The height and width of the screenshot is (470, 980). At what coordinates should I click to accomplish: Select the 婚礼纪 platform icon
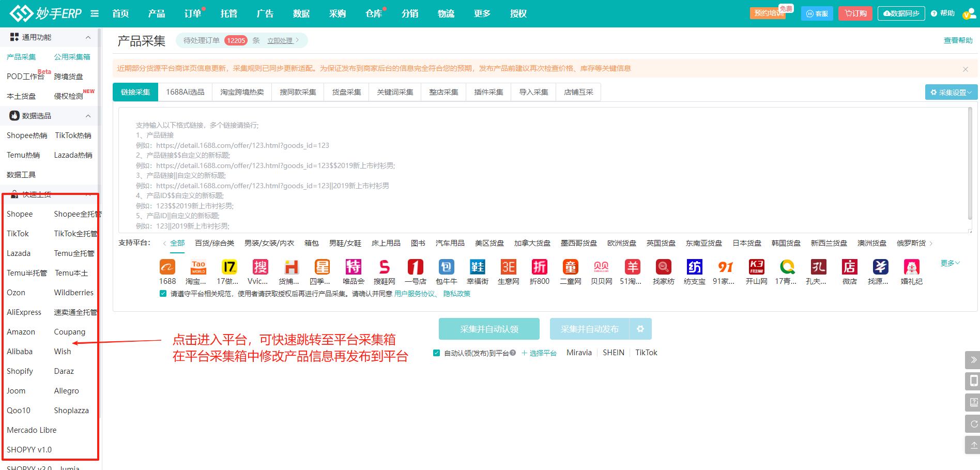(x=912, y=267)
